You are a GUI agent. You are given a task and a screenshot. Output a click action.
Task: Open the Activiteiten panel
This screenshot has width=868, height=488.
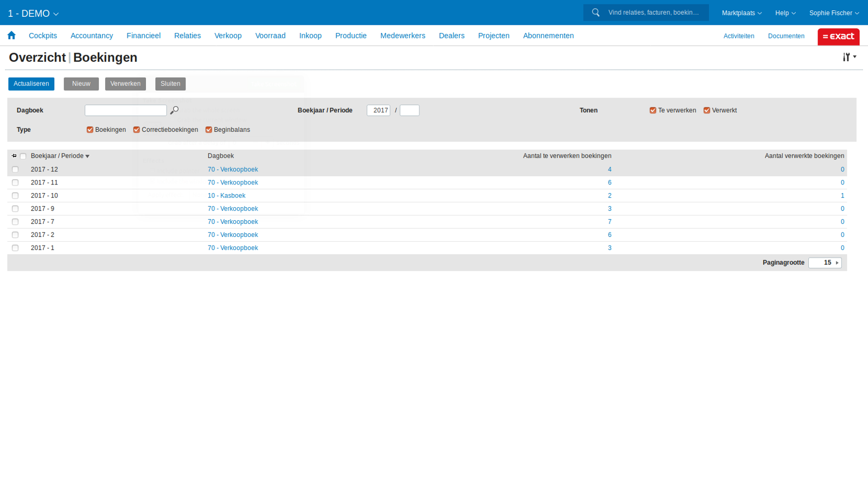(x=739, y=36)
